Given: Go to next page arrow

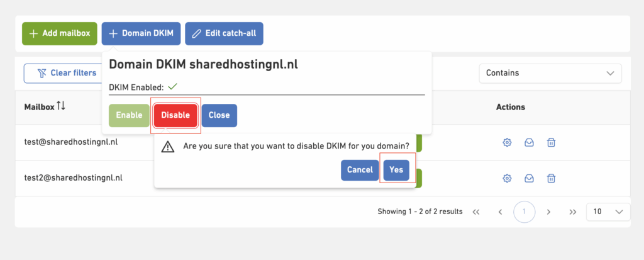Looking at the screenshot, I should 548,212.
